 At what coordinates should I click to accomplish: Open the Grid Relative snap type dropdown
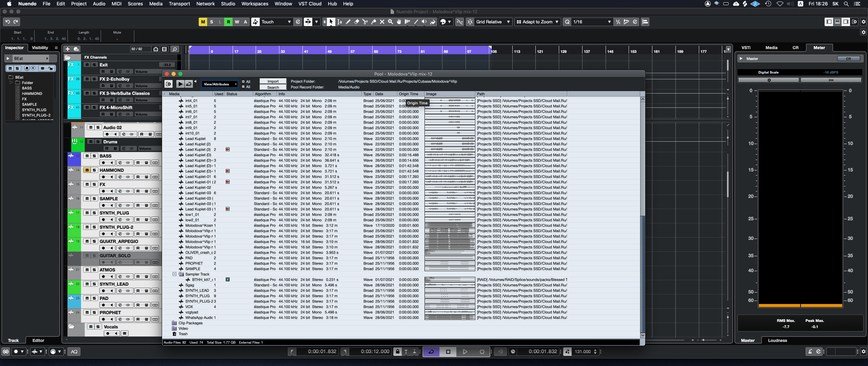click(x=493, y=22)
